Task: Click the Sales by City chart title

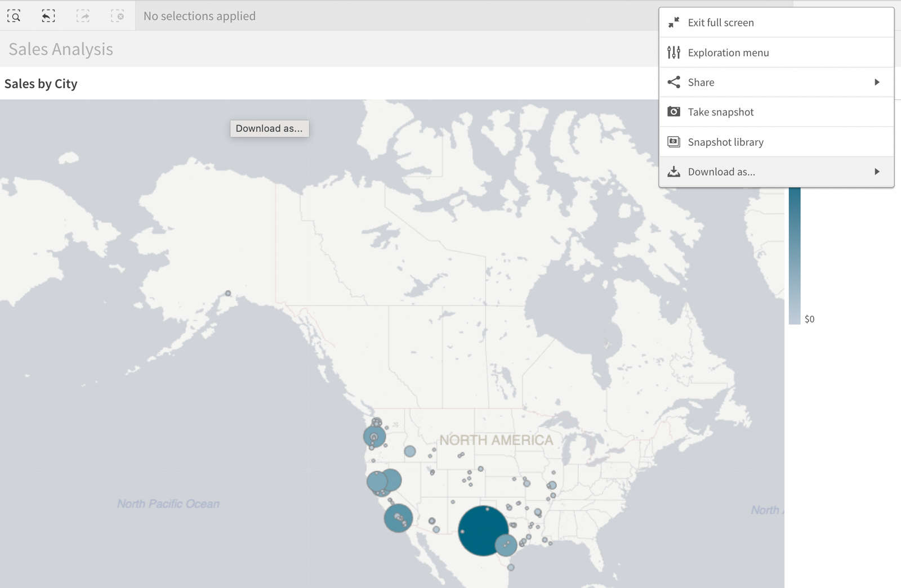Action: pyautogui.click(x=41, y=83)
